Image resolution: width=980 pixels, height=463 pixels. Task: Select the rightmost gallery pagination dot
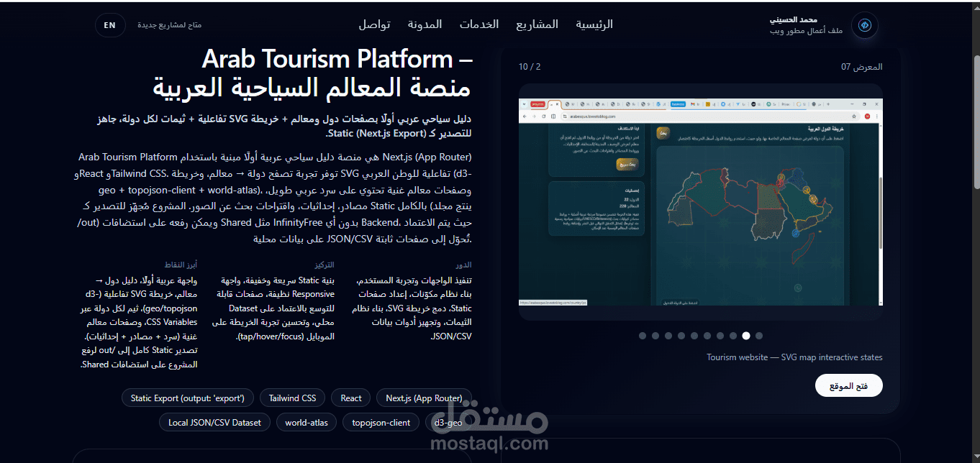point(759,336)
